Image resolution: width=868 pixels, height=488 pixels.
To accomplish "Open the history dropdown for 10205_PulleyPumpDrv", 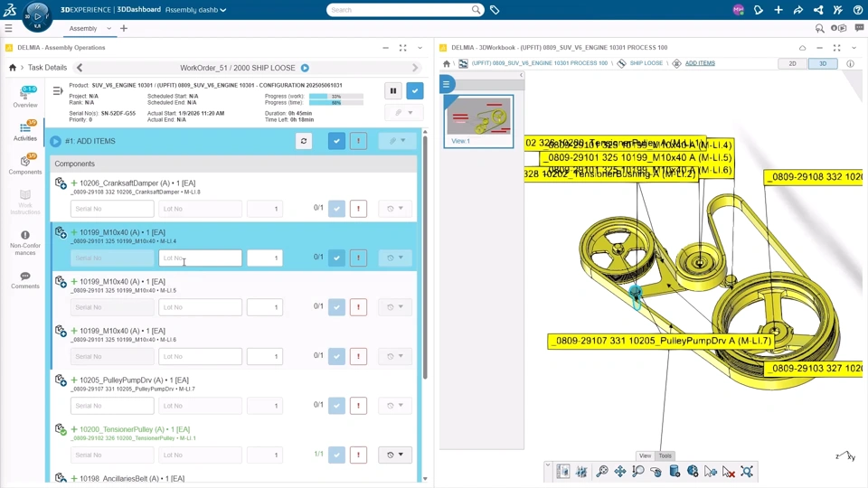I will 395,406.
